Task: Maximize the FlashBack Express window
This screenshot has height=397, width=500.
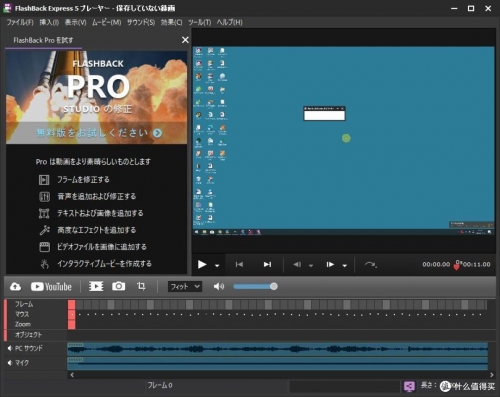Action: click(471, 8)
